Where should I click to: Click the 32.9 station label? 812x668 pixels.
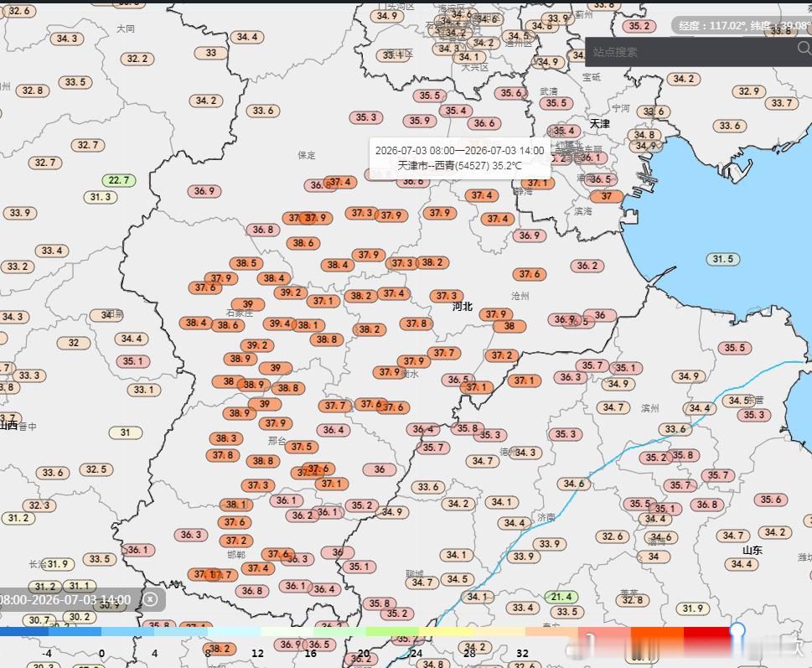pos(749,91)
